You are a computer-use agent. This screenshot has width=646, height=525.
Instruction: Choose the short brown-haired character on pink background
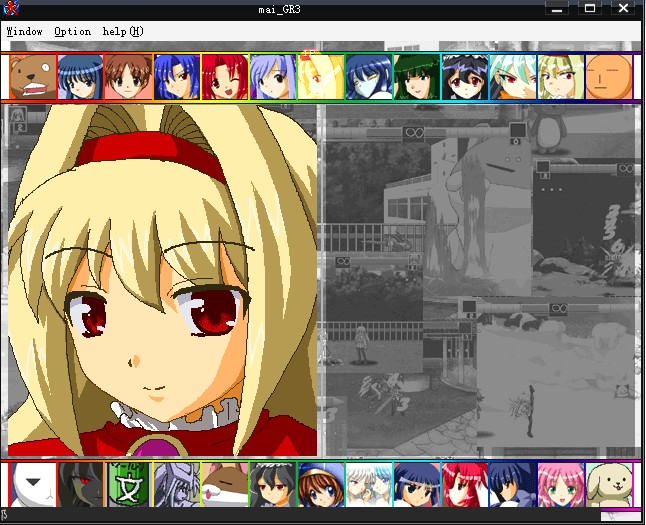pos(128,77)
